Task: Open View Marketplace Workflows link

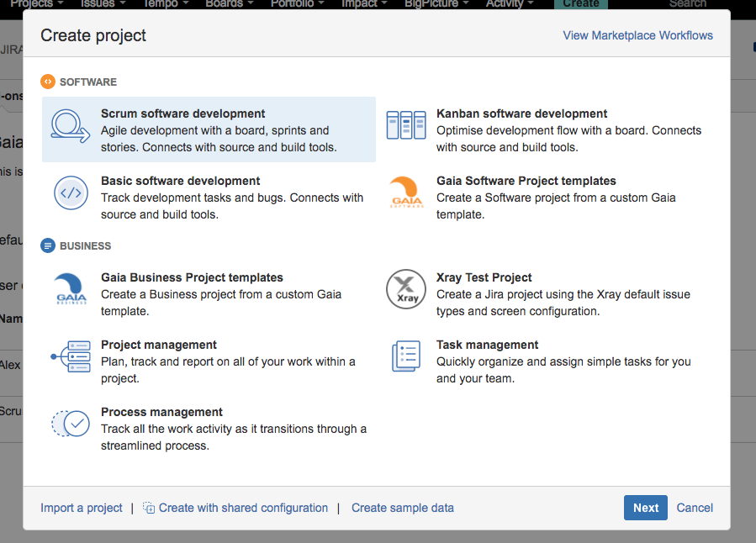Action: click(637, 35)
